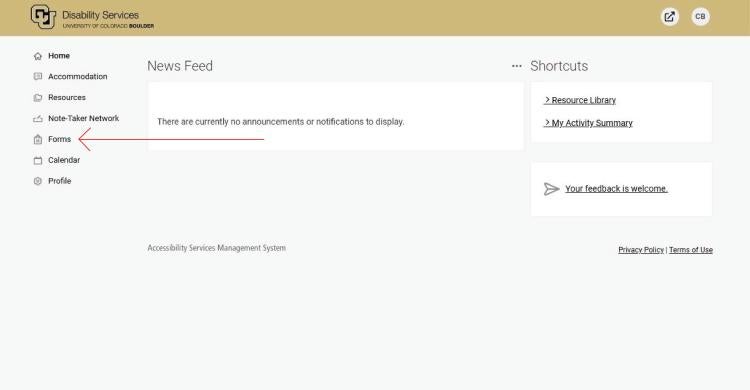Click the News Feed heading

point(180,66)
